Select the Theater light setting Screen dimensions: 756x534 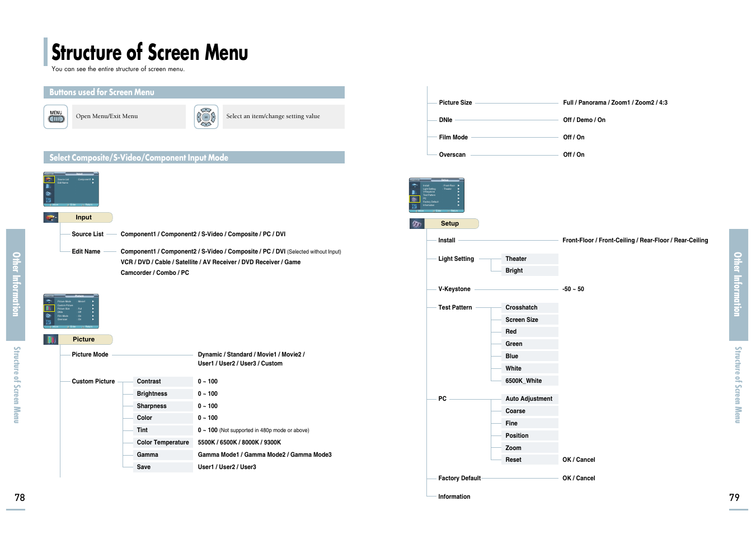[x=530, y=259]
